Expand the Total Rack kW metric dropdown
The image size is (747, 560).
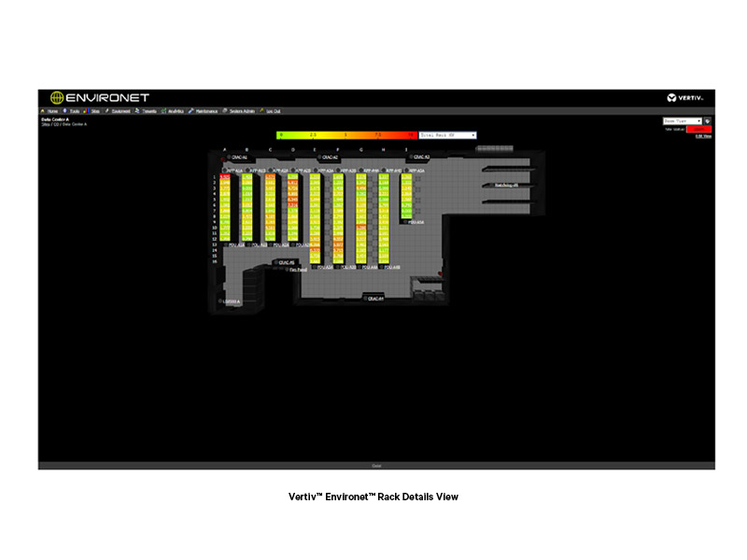(447, 135)
